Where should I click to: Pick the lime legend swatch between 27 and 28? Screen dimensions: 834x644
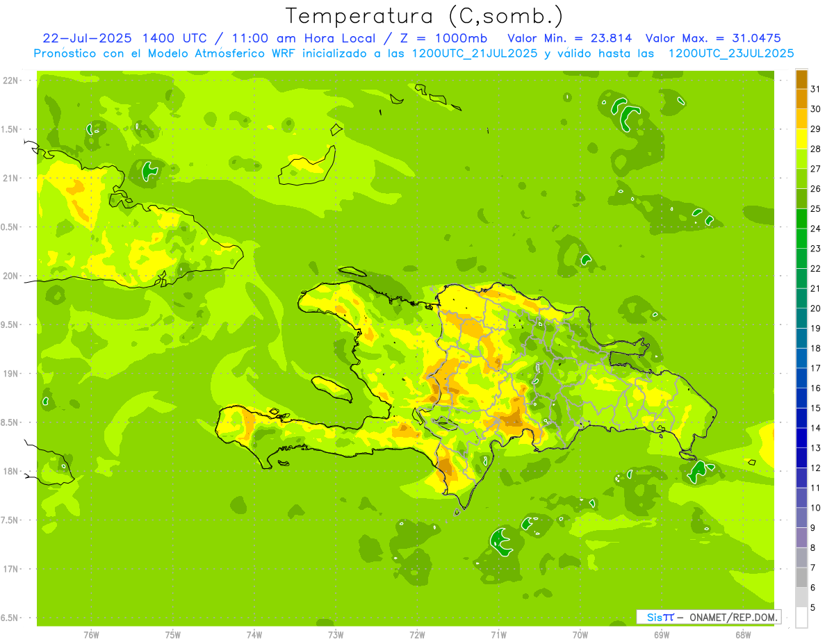pyautogui.click(x=801, y=158)
